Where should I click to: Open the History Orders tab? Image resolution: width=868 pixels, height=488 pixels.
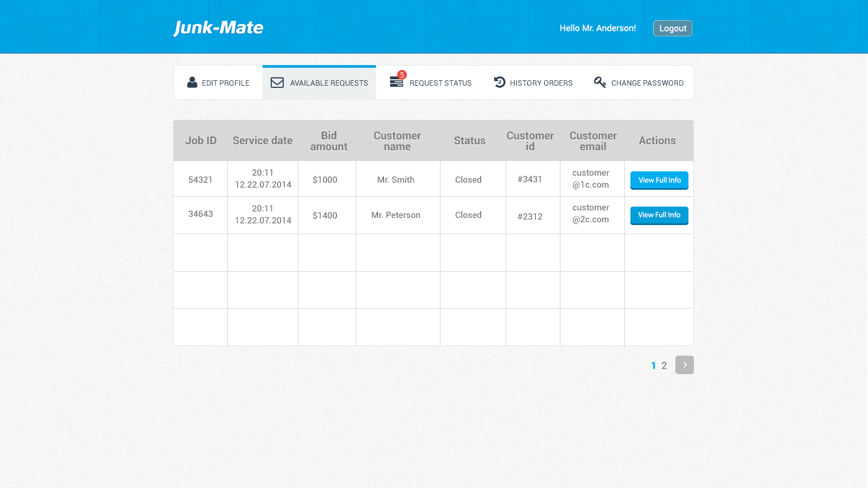[x=540, y=83]
